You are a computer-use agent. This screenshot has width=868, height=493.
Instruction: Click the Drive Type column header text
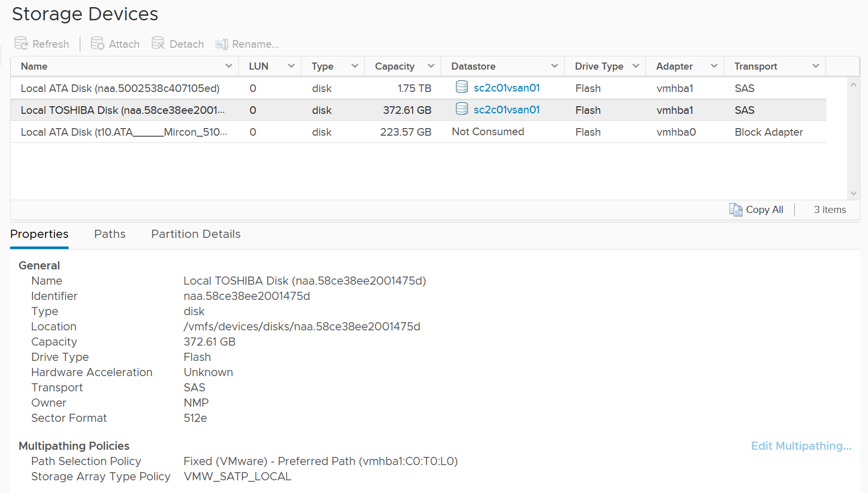(599, 66)
